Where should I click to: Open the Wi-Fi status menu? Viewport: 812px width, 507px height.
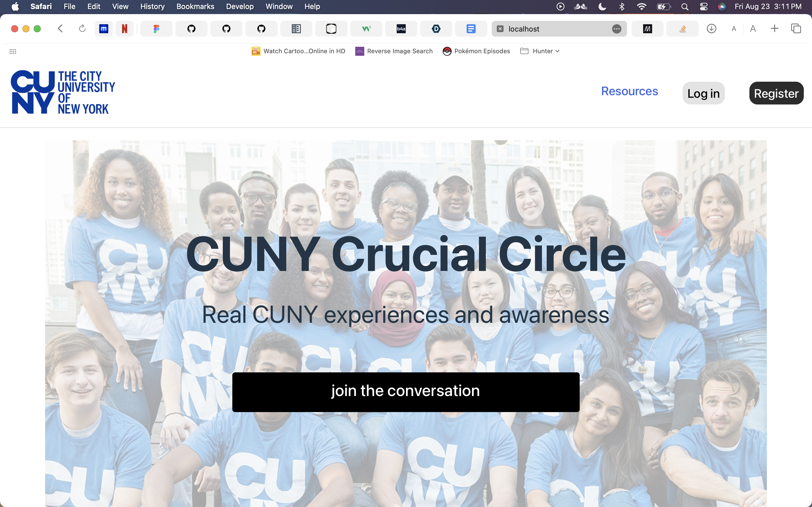coord(641,7)
